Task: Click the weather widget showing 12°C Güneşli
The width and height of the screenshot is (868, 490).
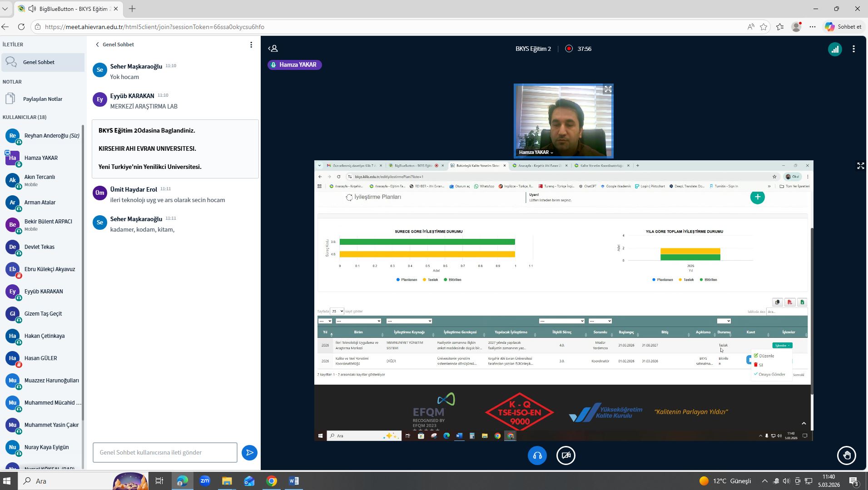Action: click(725, 481)
